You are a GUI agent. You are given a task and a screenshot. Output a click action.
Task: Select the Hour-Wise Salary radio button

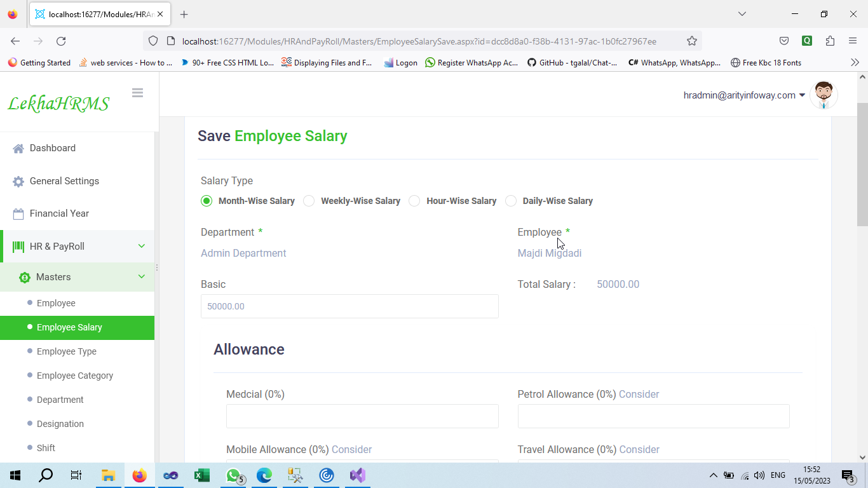pyautogui.click(x=414, y=201)
